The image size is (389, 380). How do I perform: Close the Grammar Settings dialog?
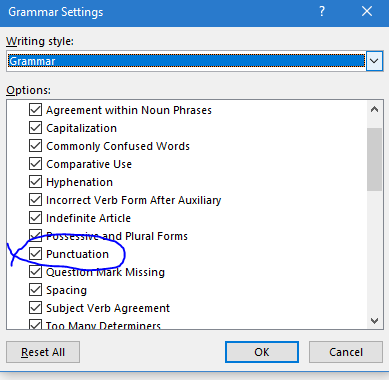click(x=367, y=12)
